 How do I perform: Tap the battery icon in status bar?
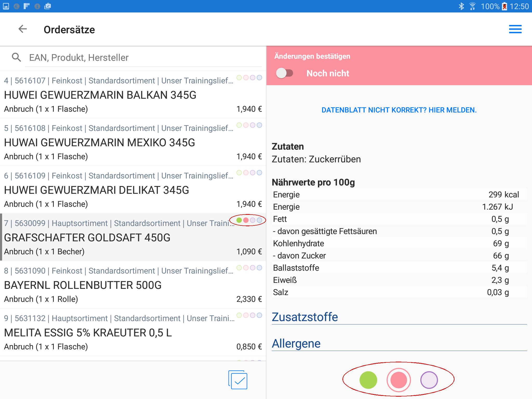[504, 6]
